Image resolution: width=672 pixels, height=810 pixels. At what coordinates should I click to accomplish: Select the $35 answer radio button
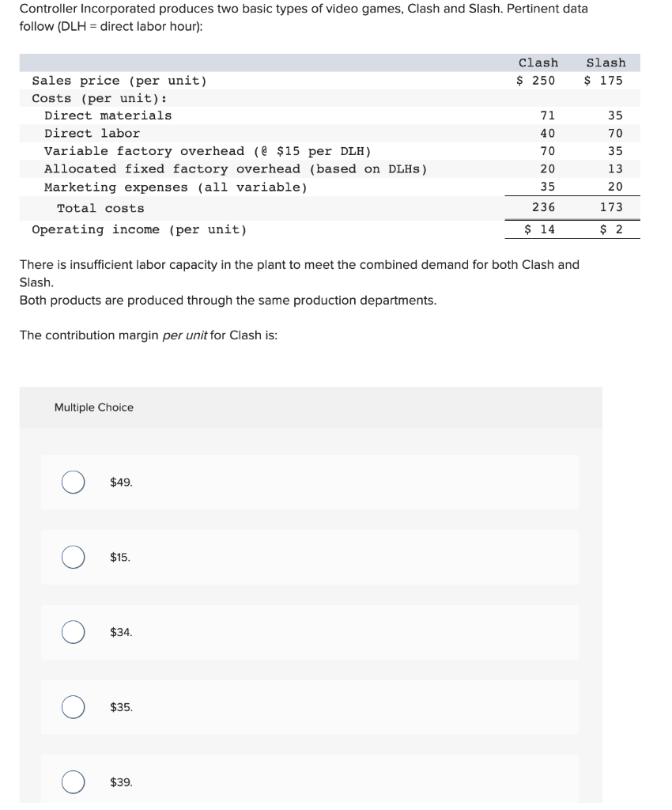pyautogui.click(x=73, y=707)
